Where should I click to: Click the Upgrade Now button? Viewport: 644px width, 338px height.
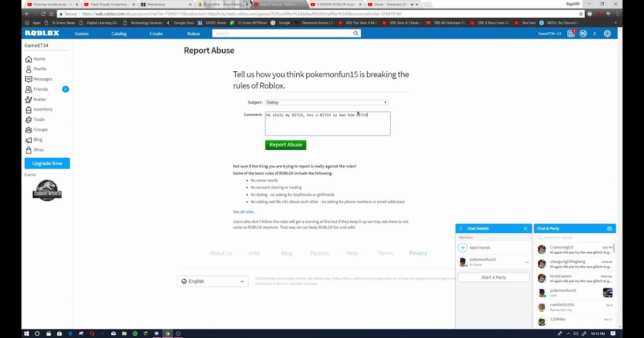pos(47,163)
